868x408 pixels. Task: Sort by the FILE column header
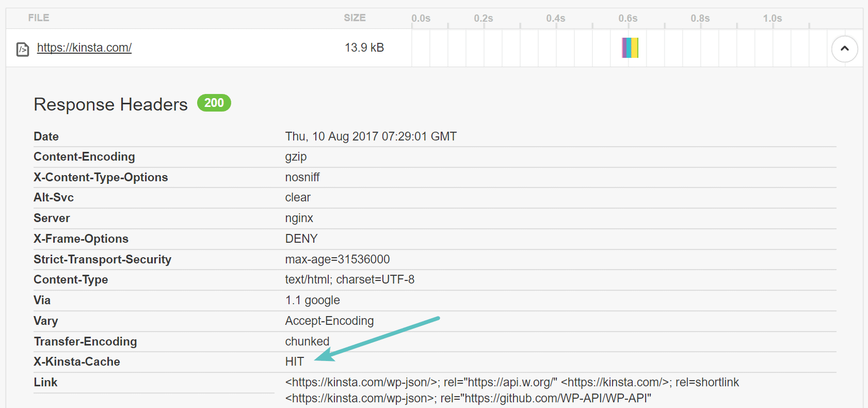point(39,18)
